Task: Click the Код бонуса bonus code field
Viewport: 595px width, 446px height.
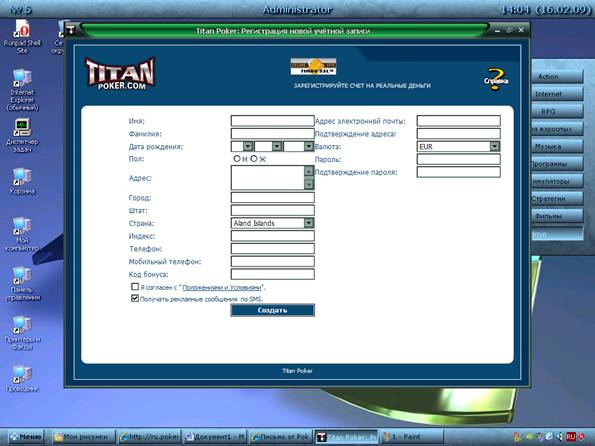Action: tap(272, 274)
